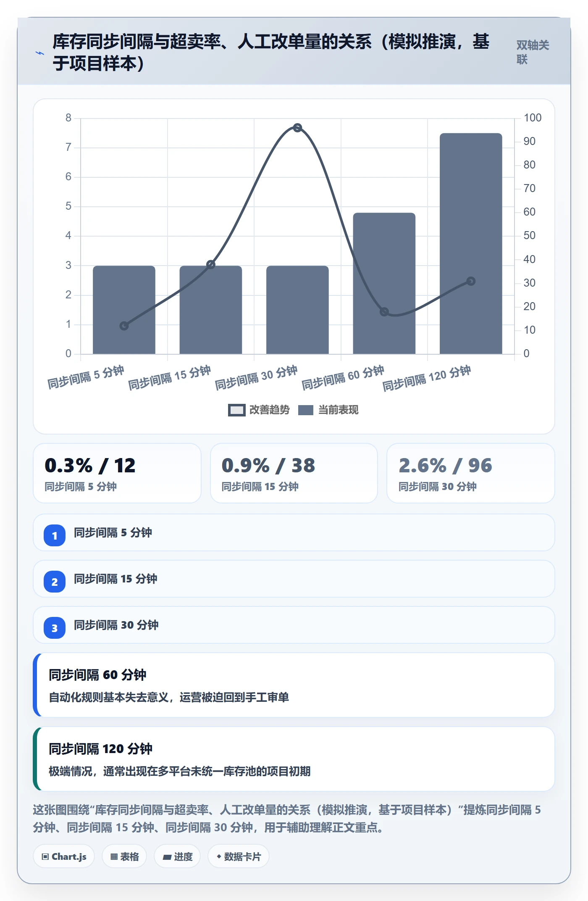Click left axis value 8
This screenshot has width=588, height=901.
(x=68, y=118)
